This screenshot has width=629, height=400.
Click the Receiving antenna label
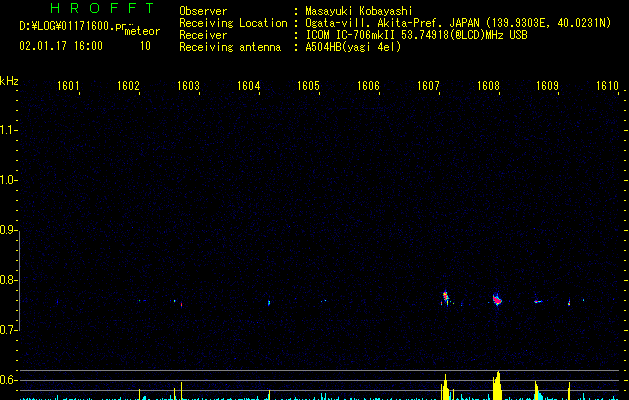(230, 47)
